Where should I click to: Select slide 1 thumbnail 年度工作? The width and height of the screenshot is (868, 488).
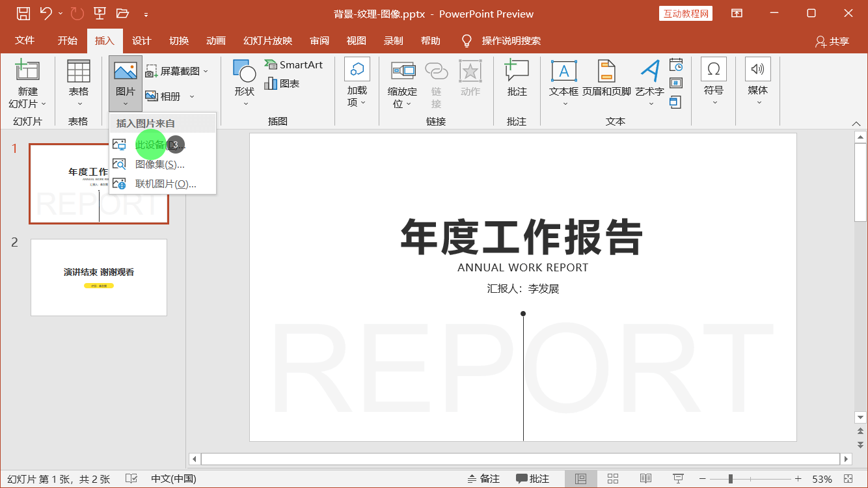99,183
